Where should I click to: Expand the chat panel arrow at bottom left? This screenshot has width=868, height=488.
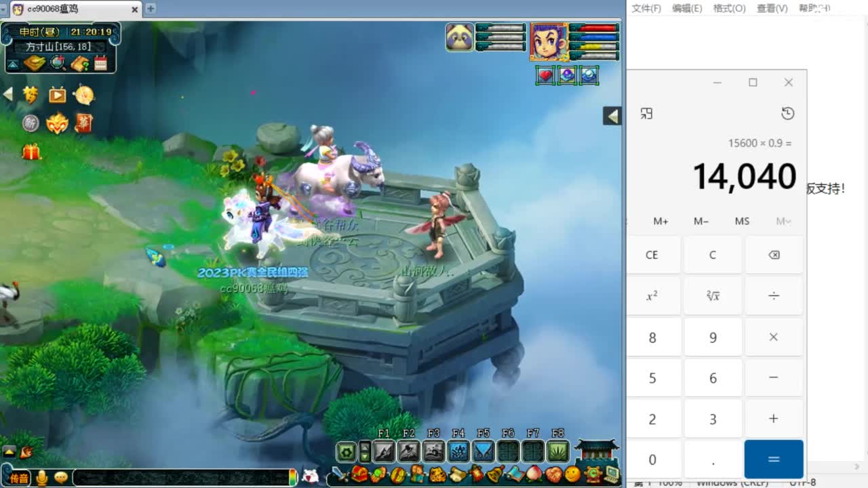9,451
